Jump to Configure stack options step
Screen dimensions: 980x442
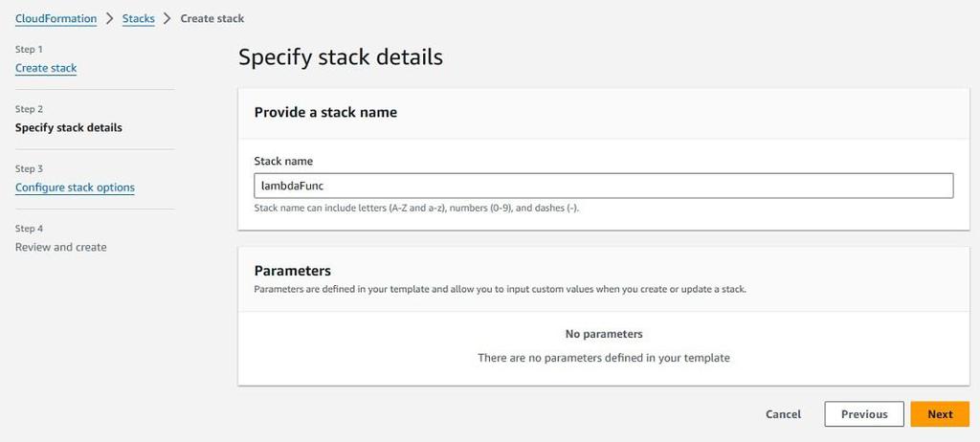(x=75, y=188)
